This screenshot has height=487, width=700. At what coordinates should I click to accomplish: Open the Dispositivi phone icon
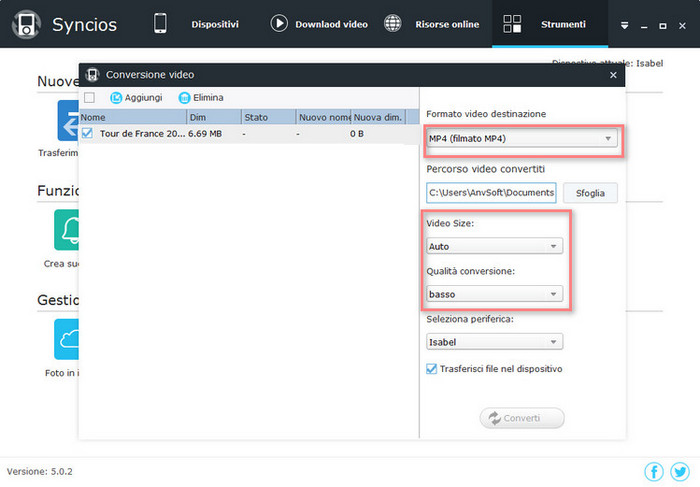160,24
